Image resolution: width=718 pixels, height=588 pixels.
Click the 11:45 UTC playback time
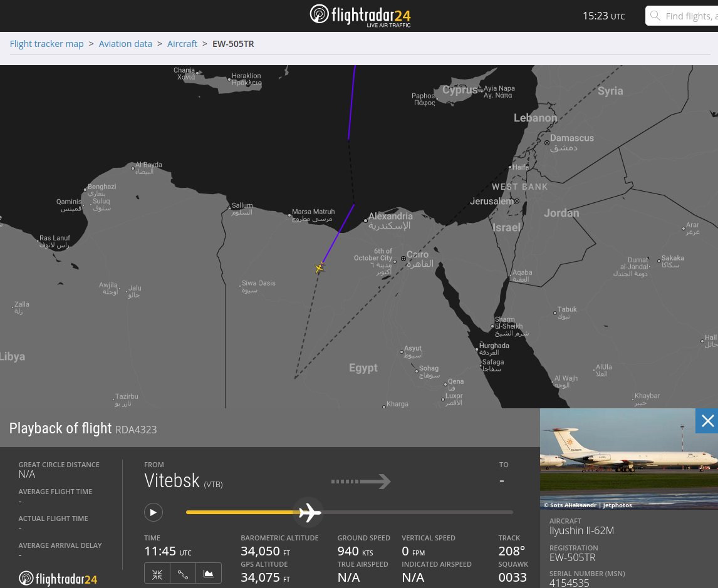pos(167,551)
